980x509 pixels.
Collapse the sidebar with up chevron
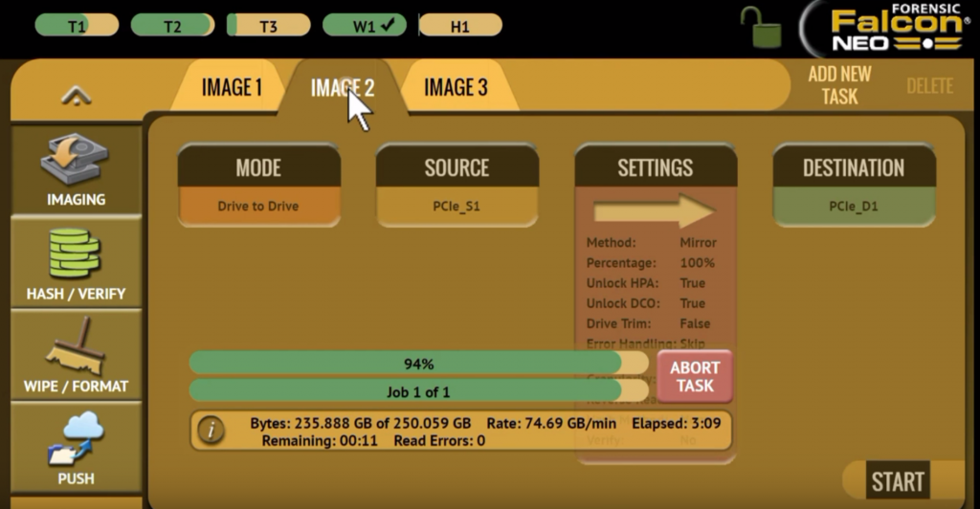coord(76,95)
